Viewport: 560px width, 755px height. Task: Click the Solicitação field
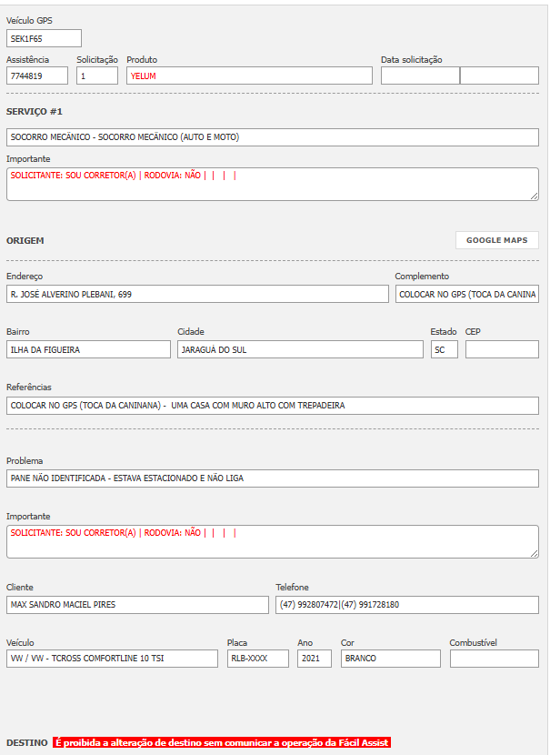click(x=97, y=75)
